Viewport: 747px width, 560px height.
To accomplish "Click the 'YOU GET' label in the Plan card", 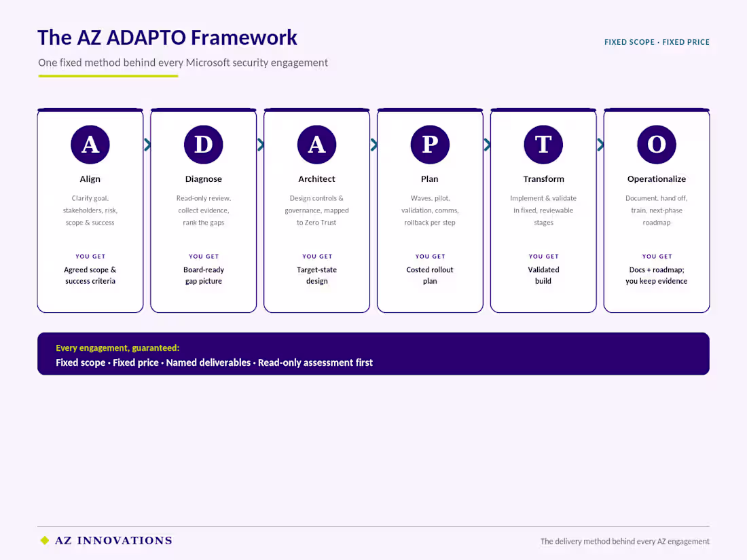I will pyautogui.click(x=430, y=256).
